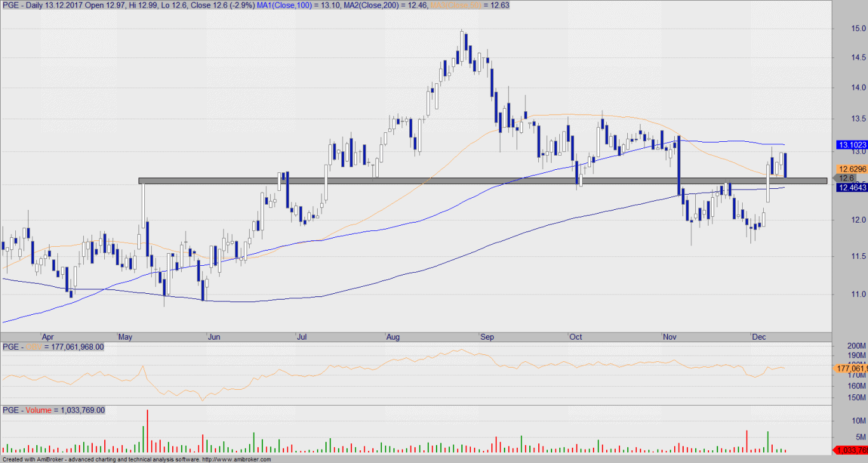Select the red 1,033,76 volume value tag
The image size is (868, 463).
(851, 450)
